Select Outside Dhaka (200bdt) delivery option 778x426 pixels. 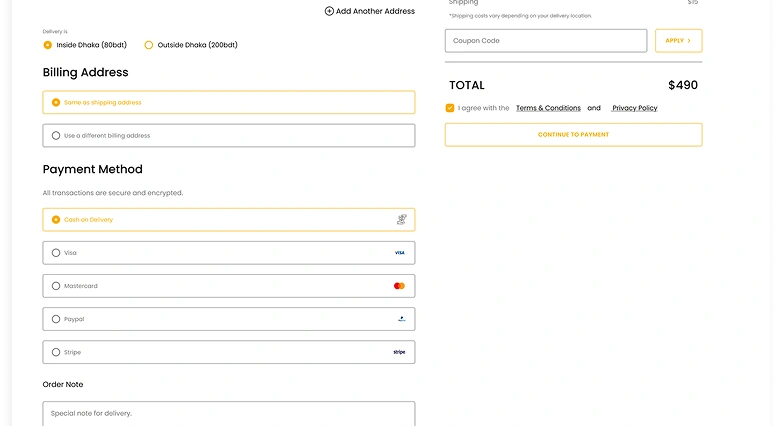[x=149, y=45]
